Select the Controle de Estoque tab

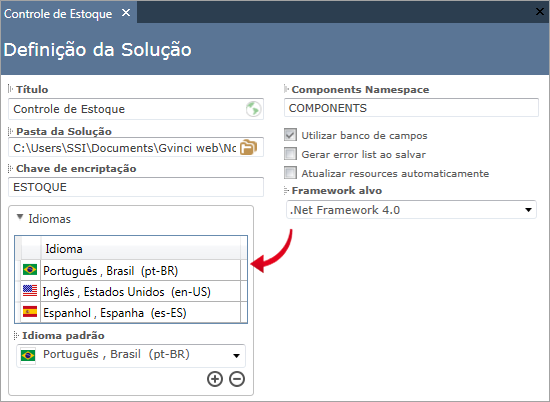pyautogui.click(x=58, y=14)
